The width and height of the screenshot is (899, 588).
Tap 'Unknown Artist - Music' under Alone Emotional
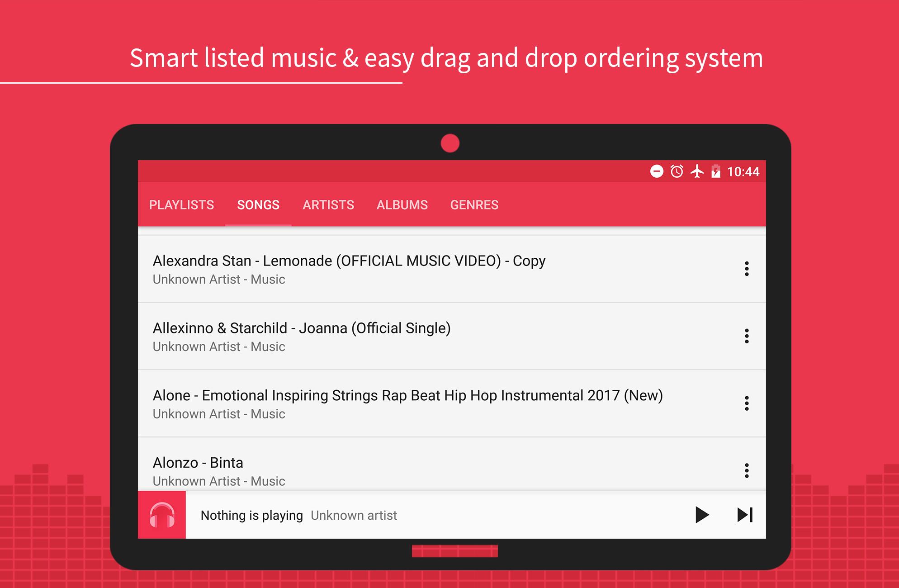(x=219, y=414)
